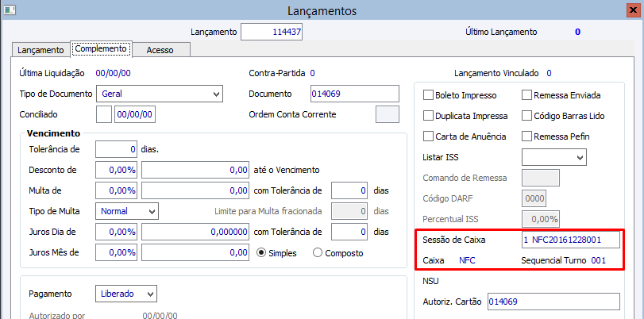Open the Acesso tab
644x319 pixels.
tap(160, 50)
